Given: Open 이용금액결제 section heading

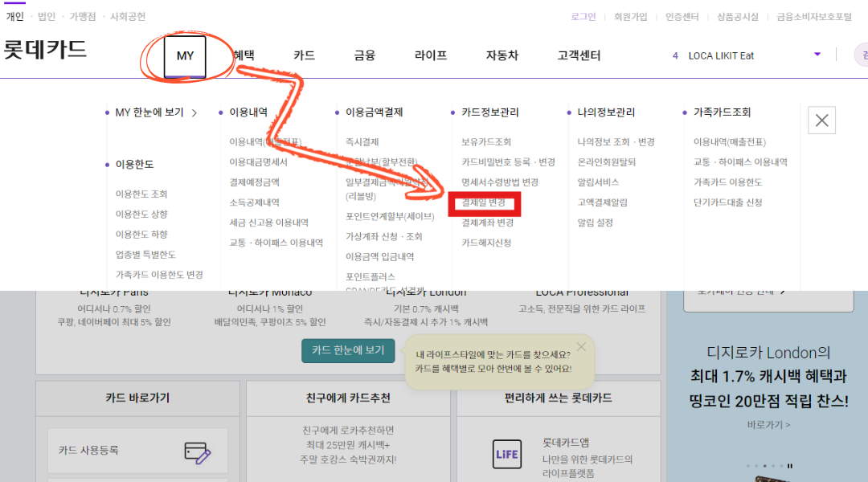Looking at the screenshot, I should pyautogui.click(x=375, y=112).
